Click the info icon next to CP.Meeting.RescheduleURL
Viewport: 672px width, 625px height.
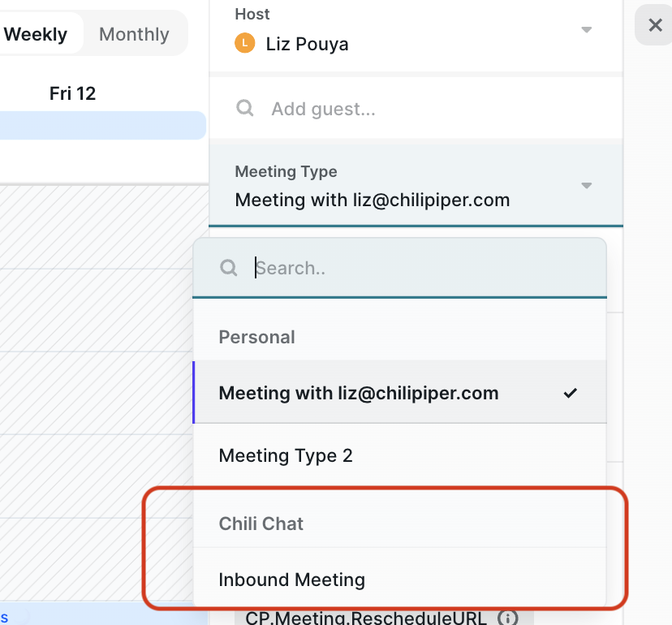508,619
